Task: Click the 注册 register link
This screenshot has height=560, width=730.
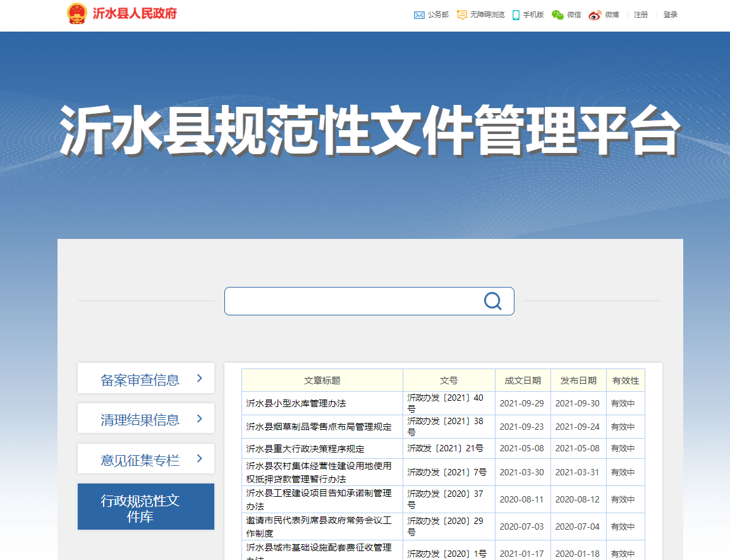Action: point(641,15)
